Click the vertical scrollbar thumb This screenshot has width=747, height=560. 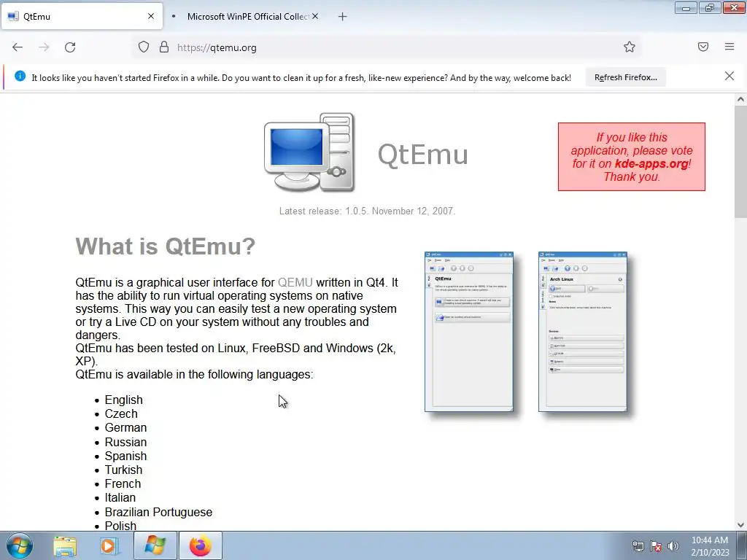[x=740, y=162]
